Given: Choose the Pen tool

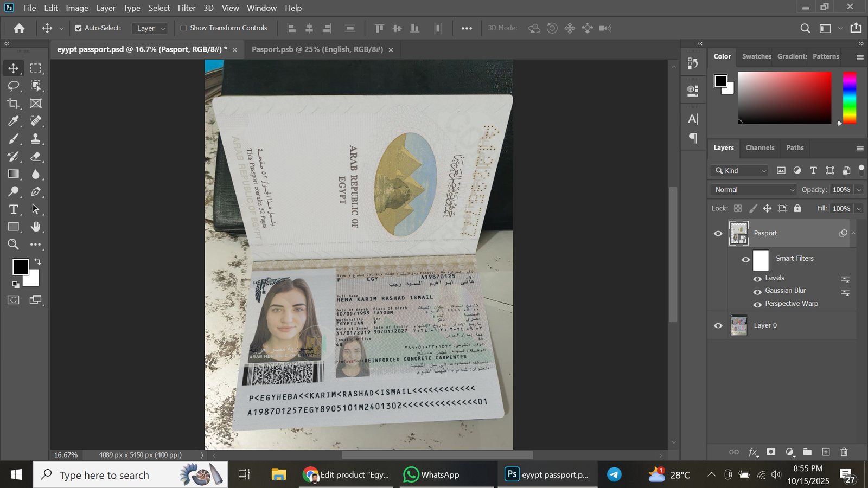Looking at the screenshot, I should [36, 191].
